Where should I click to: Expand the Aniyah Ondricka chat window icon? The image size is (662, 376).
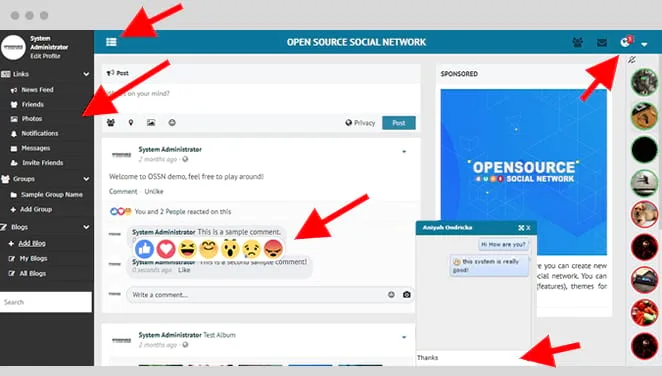(521, 228)
